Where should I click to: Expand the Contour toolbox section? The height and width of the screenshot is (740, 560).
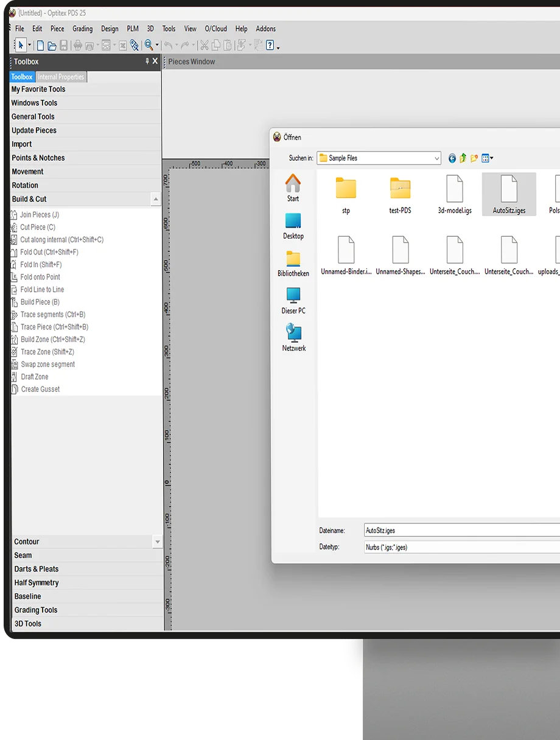click(158, 542)
